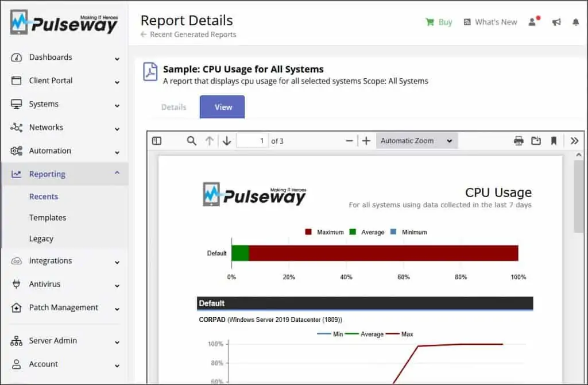
Task: Toggle the PDF viewer sidebar
Action: pos(157,141)
